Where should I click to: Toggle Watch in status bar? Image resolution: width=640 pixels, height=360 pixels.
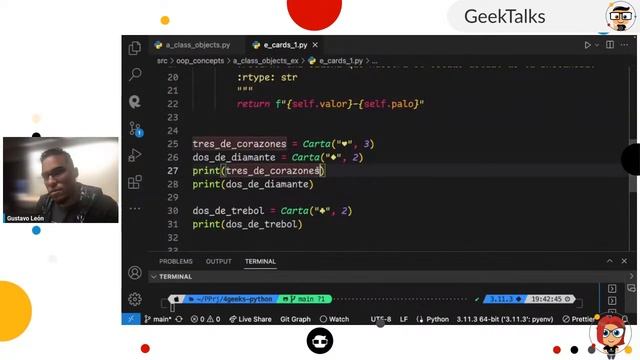(335, 319)
